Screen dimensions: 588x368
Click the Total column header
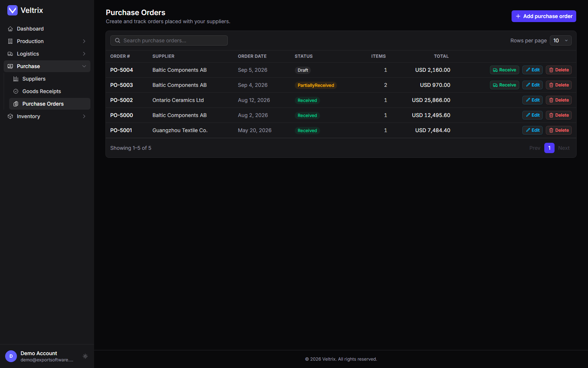pos(441,56)
